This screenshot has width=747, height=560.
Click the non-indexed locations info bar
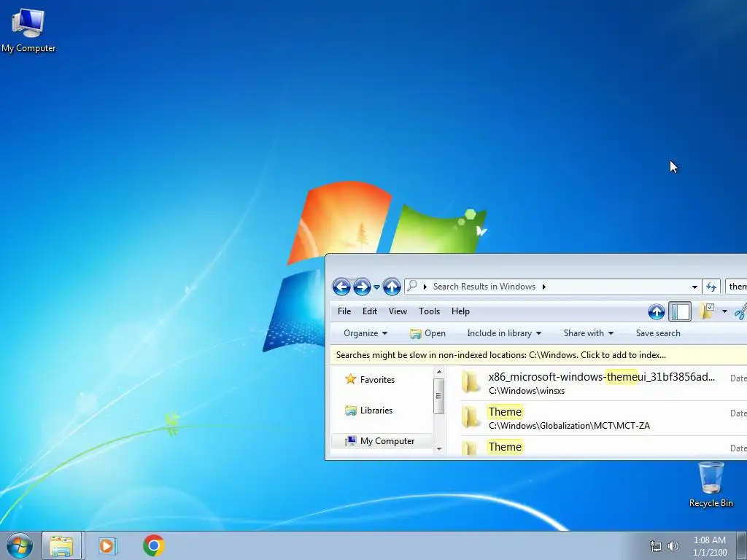point(539,355)
